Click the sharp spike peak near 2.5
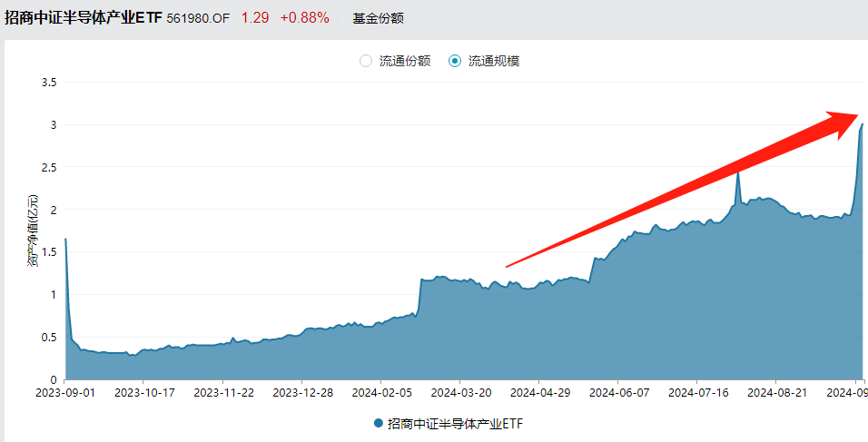Screen dimensions: 868x442 tap(737, 172)
